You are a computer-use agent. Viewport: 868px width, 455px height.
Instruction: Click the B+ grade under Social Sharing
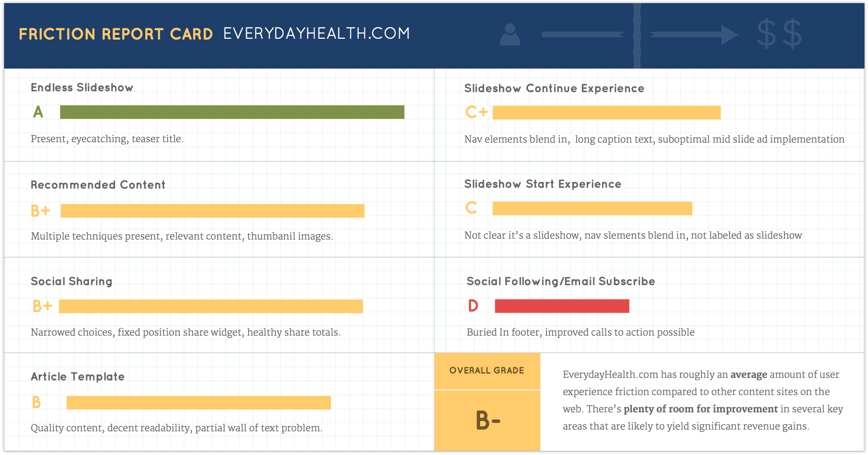(x=43, y=306)
